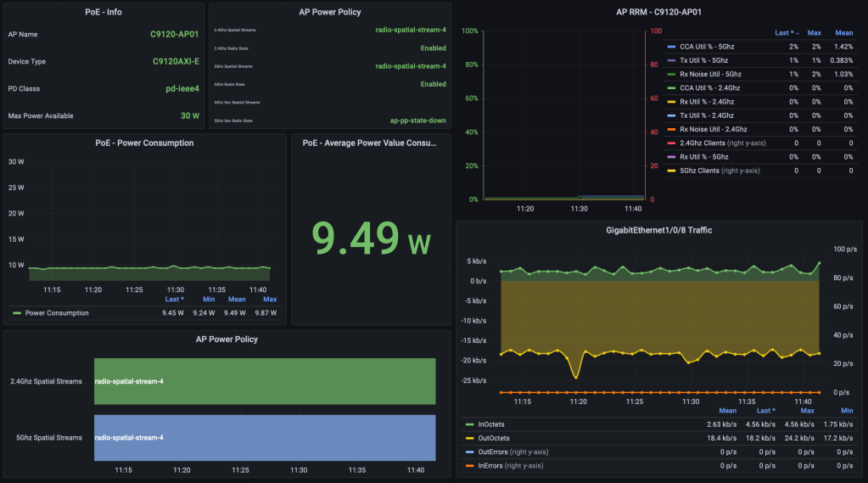Click the OutOctets yellow legend color marker

(x=470, y=438)
